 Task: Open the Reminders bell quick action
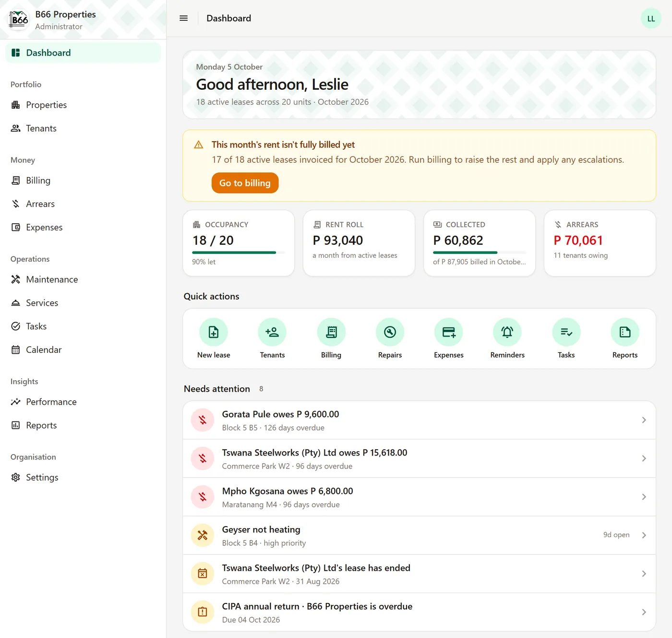[507, 332]
